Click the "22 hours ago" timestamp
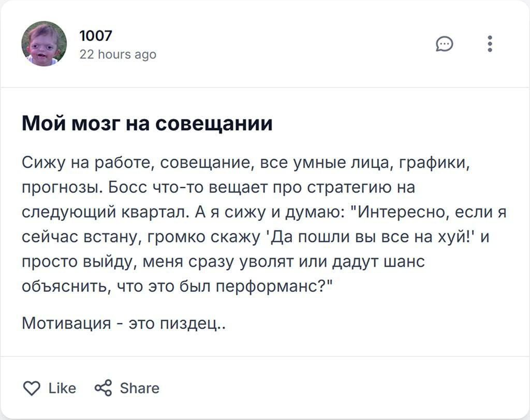This screenshot has height=420, width=530. click(x=117, y=54)
